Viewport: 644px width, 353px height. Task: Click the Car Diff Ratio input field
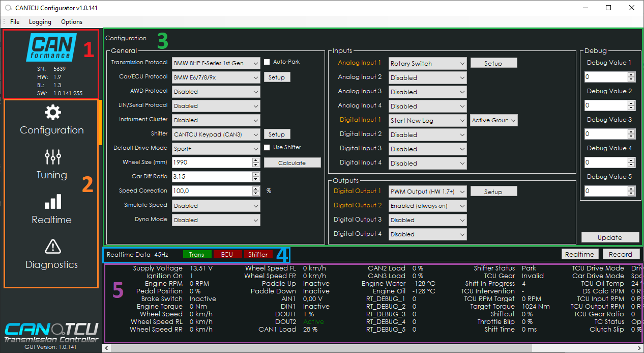[212, 177]
